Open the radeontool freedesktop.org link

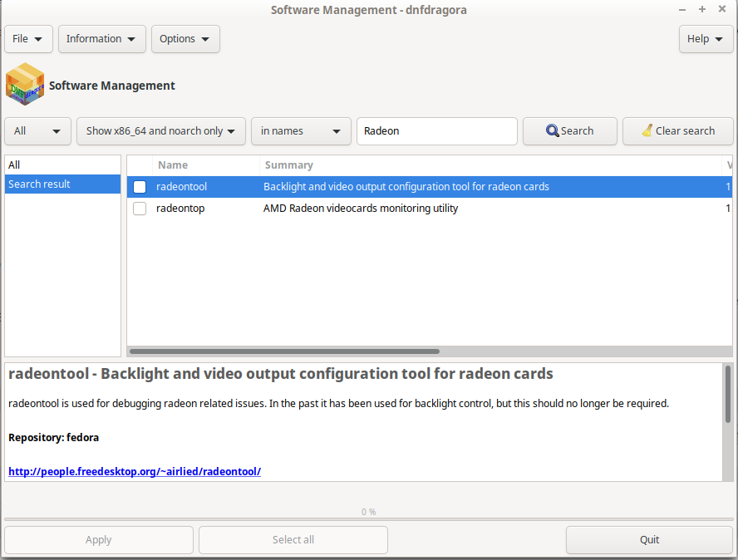pyautogui.click(x=135, y=471)
